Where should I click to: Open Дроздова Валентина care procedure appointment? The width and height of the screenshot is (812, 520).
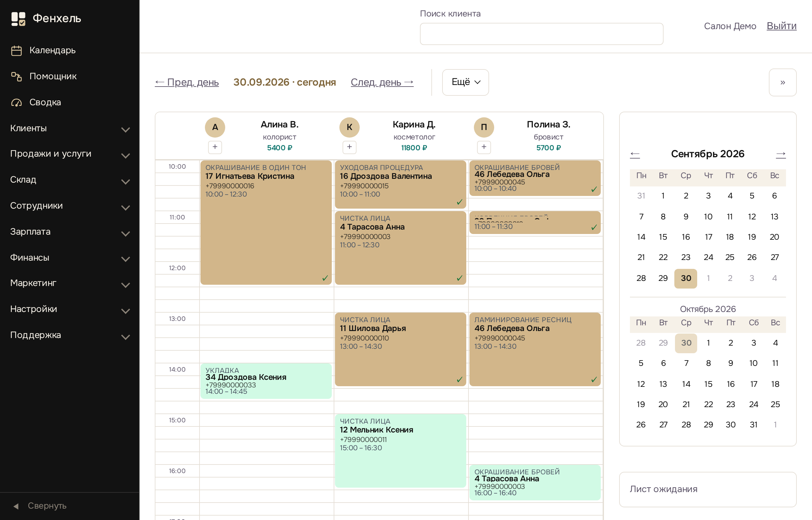click(x=400, y=184)
